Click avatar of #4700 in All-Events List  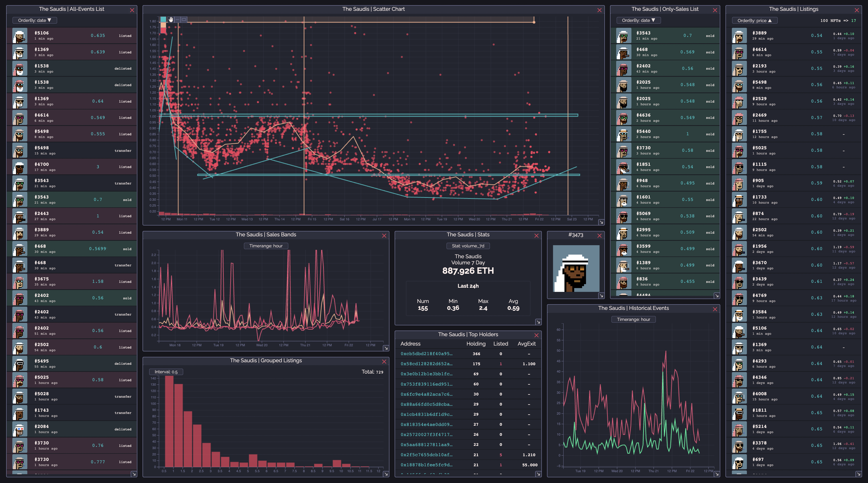pos(19,166)
